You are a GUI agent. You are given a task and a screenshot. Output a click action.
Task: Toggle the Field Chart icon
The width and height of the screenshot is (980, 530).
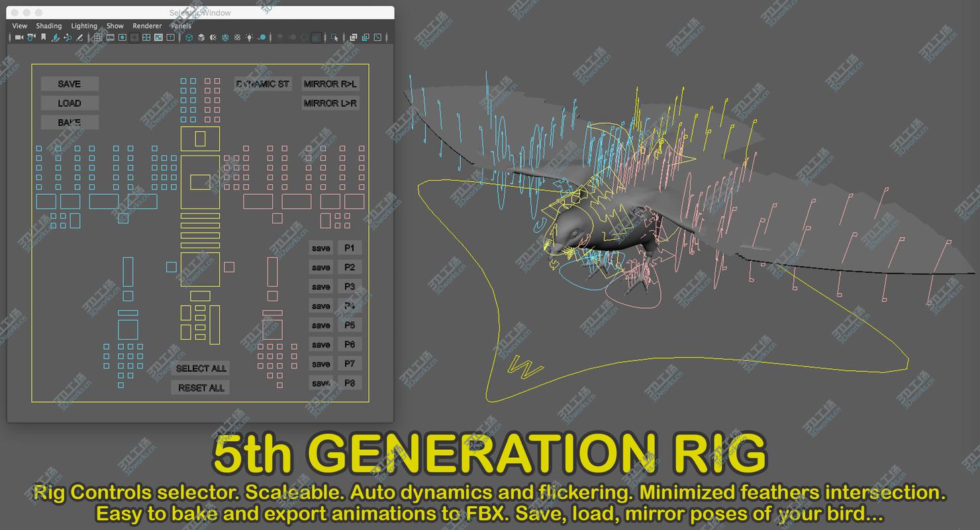(146, 38)
